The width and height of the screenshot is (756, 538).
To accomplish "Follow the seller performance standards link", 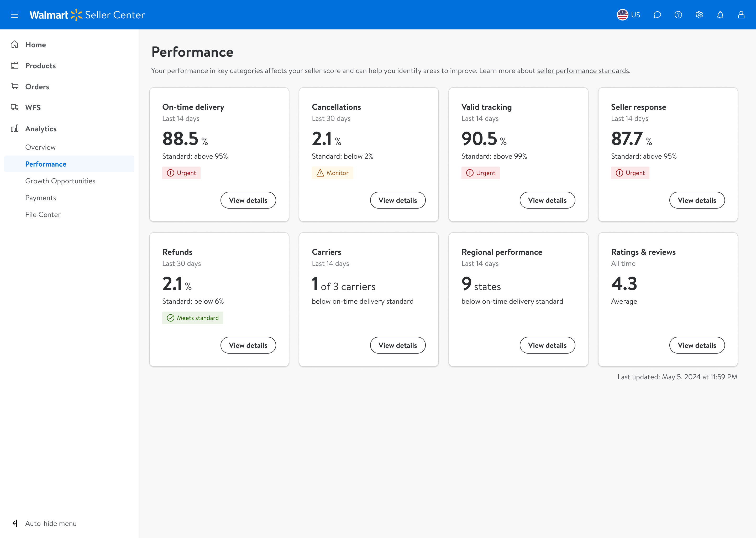I will coord(582,71).
